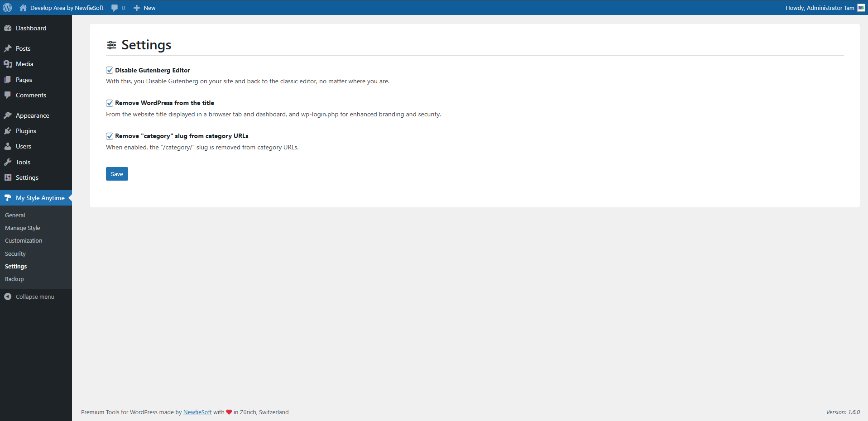Click the Appearance paintbrush icon

pyautogui.click(x=8, y=115)
